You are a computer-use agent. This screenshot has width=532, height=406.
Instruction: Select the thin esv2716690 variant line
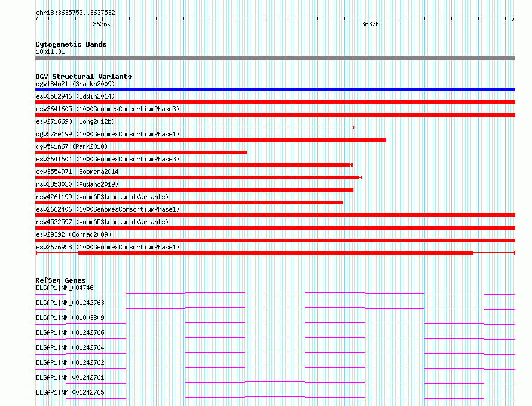(x=195, y=127)
